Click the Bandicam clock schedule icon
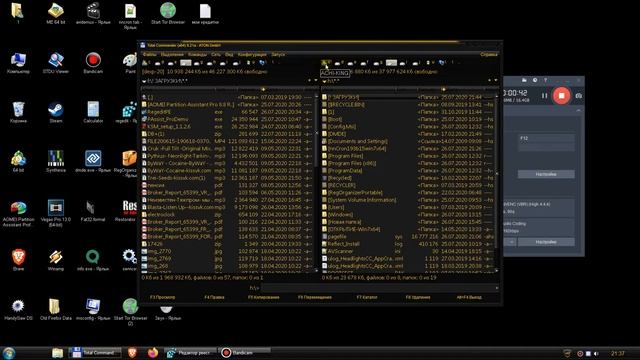640x360 pixels. [x=535, y=80]
